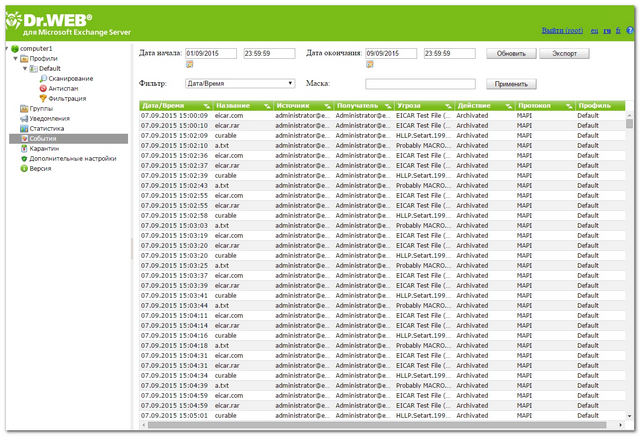Switch language to en
This screenshot has height=436, width=640.
click(594, 31)
